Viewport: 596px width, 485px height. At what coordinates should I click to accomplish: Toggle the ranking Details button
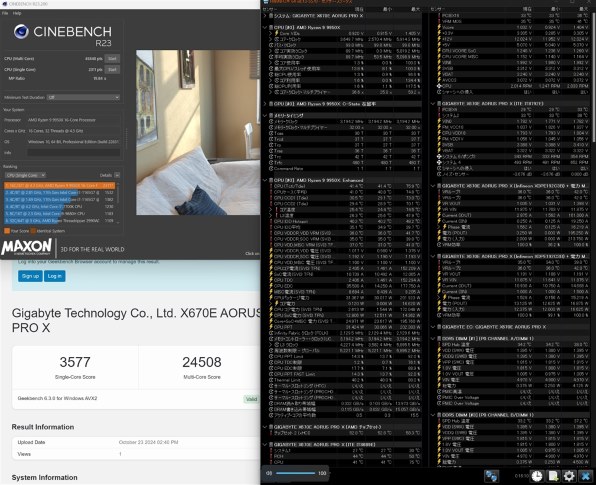tap(117, 175)
